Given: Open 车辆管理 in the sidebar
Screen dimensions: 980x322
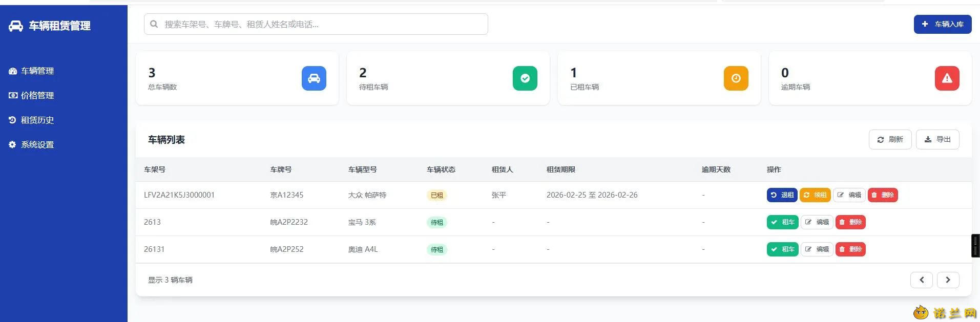Looking at the screenshot, I should (32, 71).
